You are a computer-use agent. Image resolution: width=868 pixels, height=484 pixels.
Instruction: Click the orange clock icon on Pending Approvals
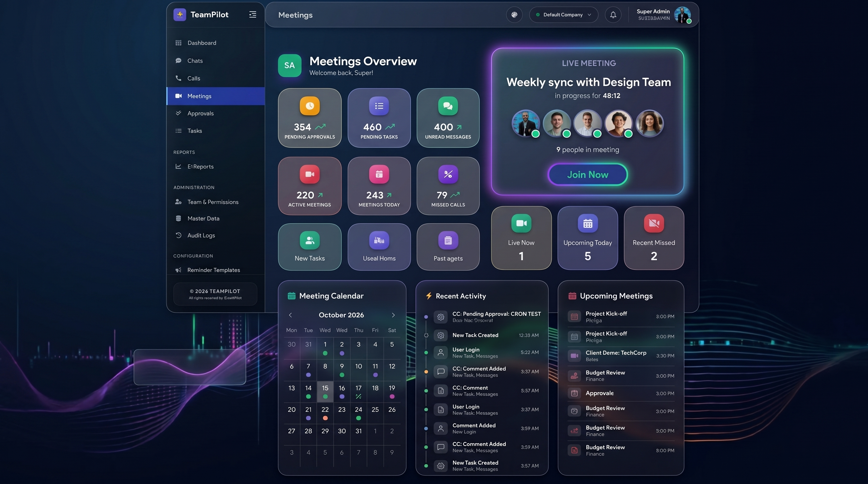pos(310,106)
